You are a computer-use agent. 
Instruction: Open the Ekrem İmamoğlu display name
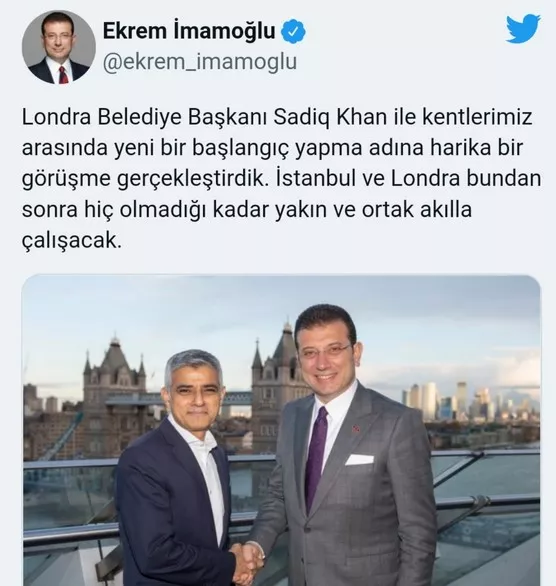[189, 31]
